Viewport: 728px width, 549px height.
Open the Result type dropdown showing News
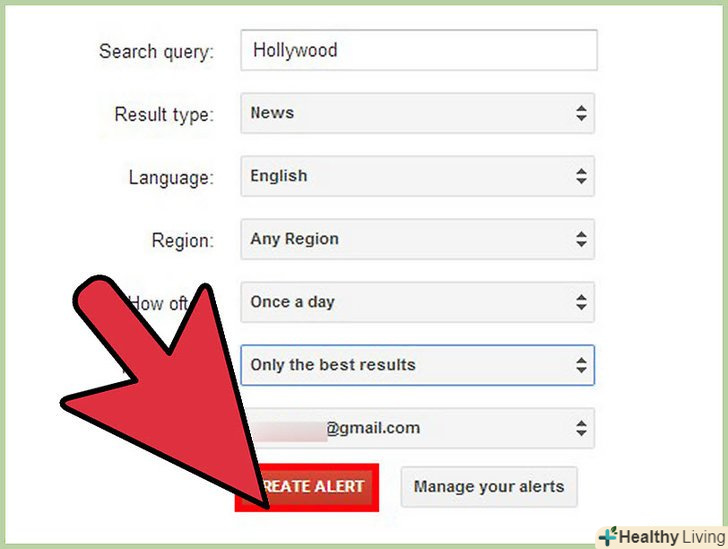pyautogui.click(x=417, y=113)
